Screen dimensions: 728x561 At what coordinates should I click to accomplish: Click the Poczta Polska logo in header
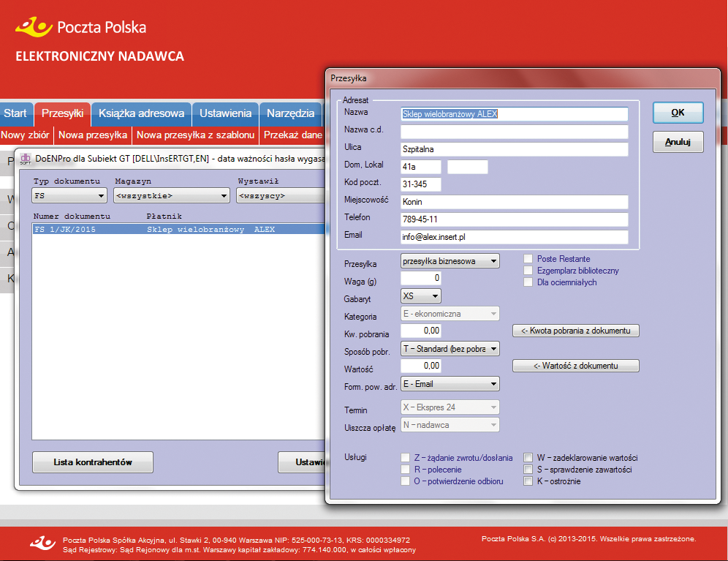[x=80, y=27]
